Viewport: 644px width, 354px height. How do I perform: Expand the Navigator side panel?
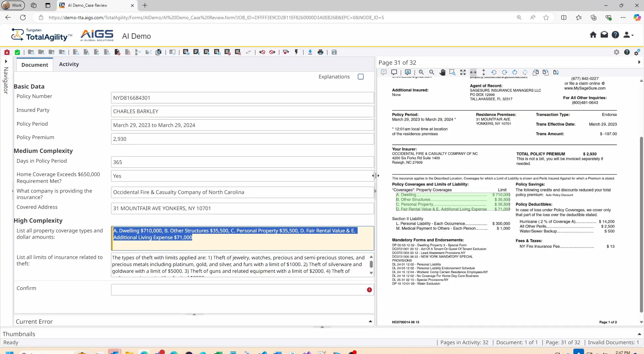point(6,62)
